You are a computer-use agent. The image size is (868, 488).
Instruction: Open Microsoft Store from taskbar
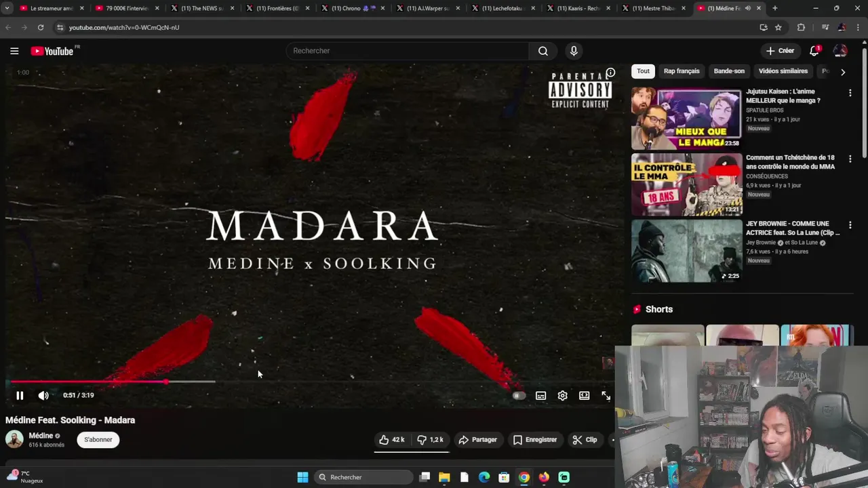pyautogui.click(x=504, y=477)
